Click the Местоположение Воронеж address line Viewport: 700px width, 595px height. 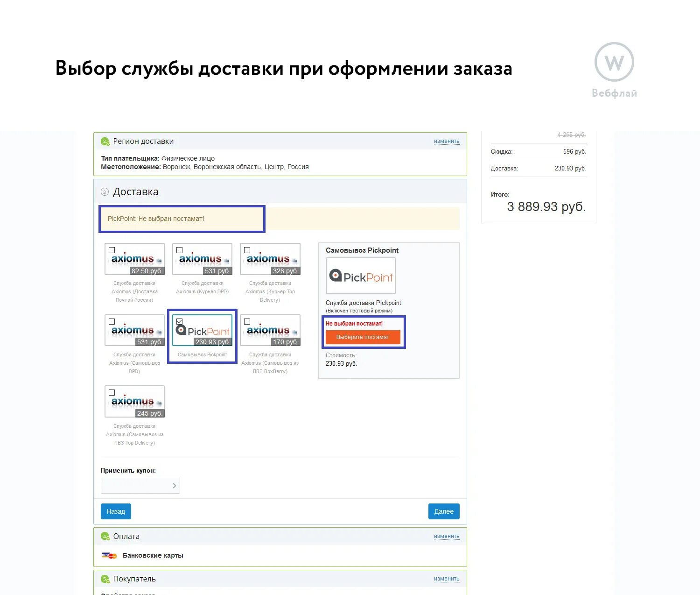pos(205,167)
